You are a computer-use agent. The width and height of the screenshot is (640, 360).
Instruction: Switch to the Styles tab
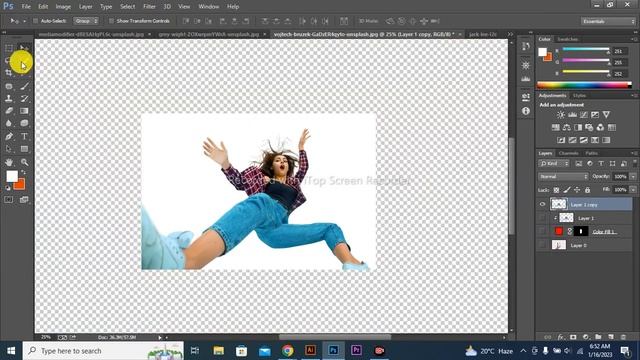[x=579, y=96]
